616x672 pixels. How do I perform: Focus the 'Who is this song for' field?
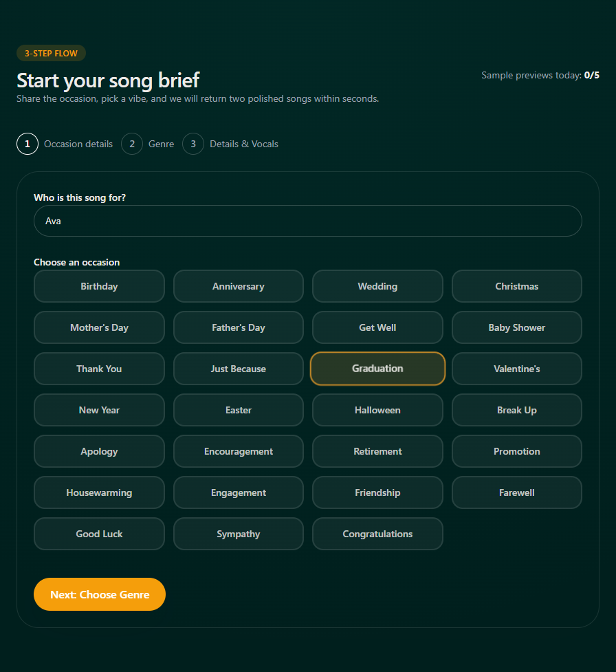pyautogui.click(x=307, y=221)
